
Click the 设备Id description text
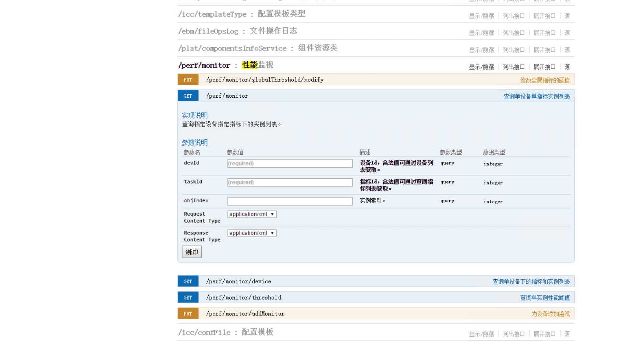coord(397,167)
